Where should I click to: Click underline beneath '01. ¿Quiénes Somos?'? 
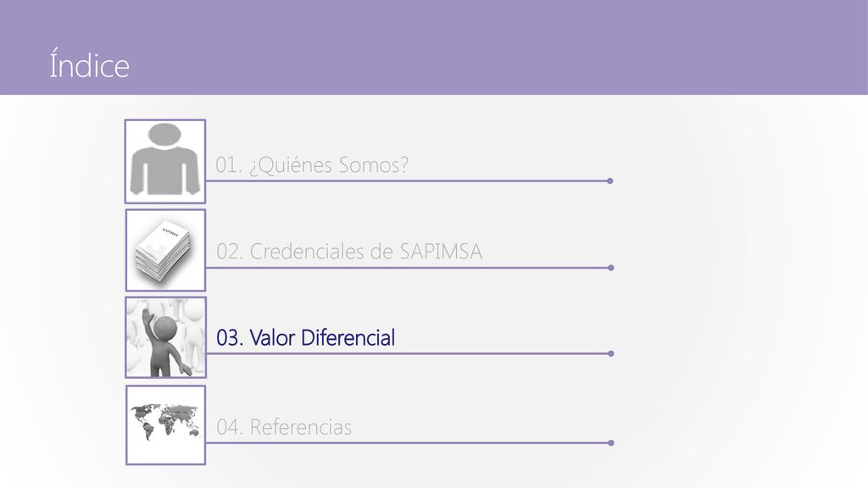408,181
